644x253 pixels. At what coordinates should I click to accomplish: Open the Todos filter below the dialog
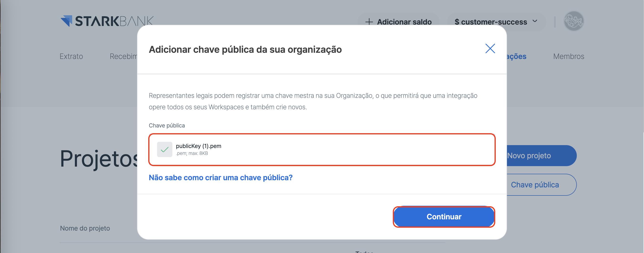click(x=364, y=251)
